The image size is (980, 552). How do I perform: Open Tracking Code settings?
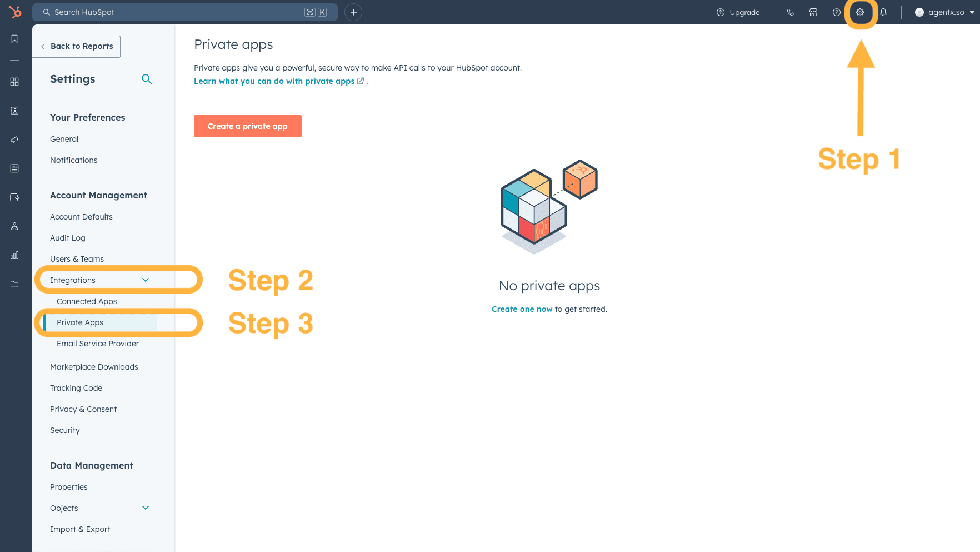tap(76, 388)
